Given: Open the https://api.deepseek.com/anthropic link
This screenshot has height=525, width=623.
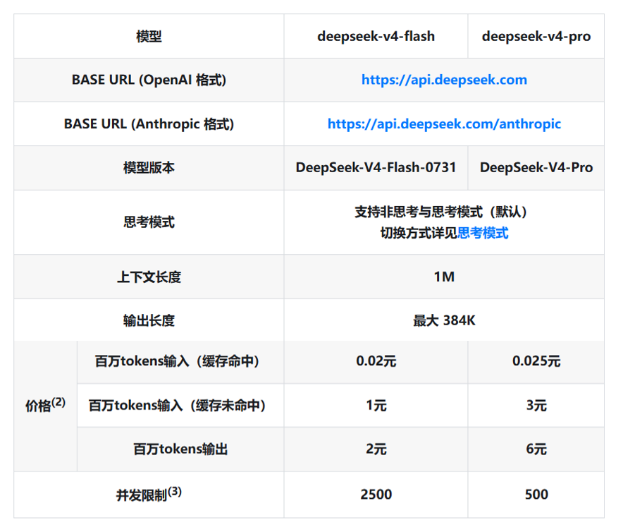Looking at the screenshot, I should [444, 124].
